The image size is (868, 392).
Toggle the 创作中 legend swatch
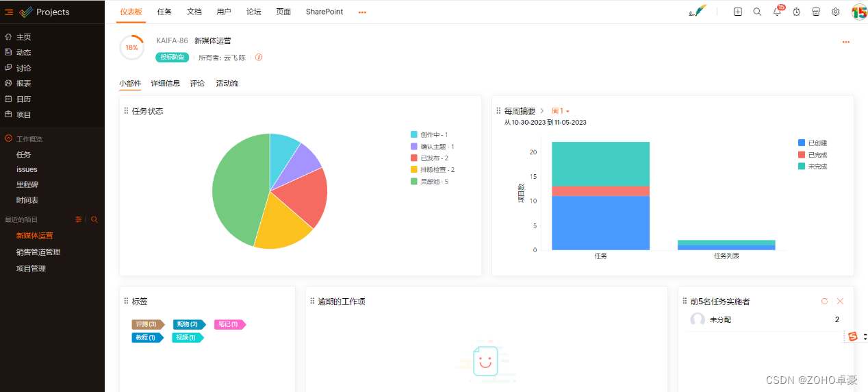point(413,135)
